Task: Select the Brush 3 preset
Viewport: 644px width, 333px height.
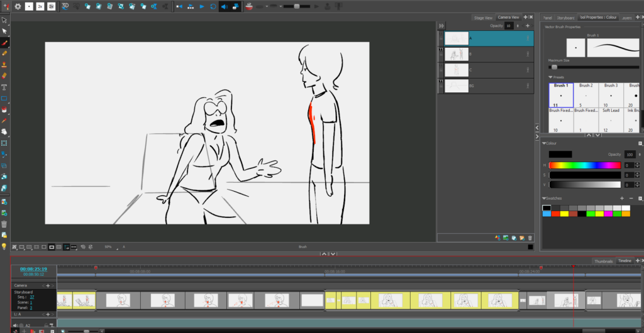Action: click(x=611, y=95)
